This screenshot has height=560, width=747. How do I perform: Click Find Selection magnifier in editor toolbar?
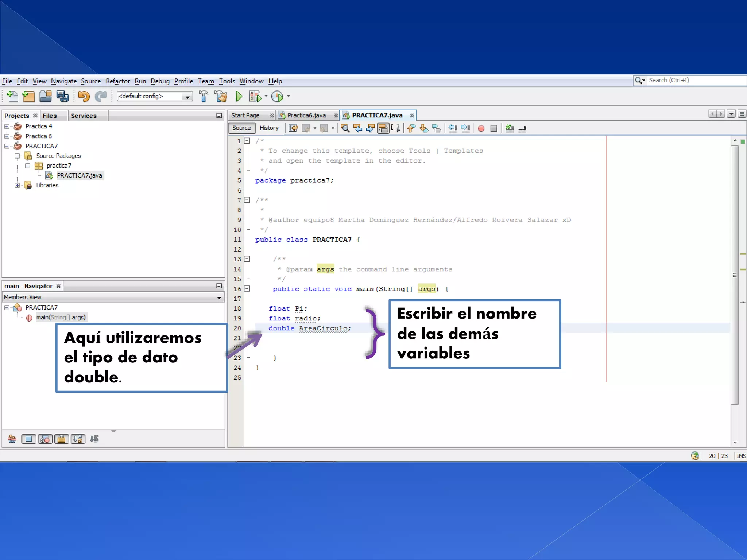point(345,128)
